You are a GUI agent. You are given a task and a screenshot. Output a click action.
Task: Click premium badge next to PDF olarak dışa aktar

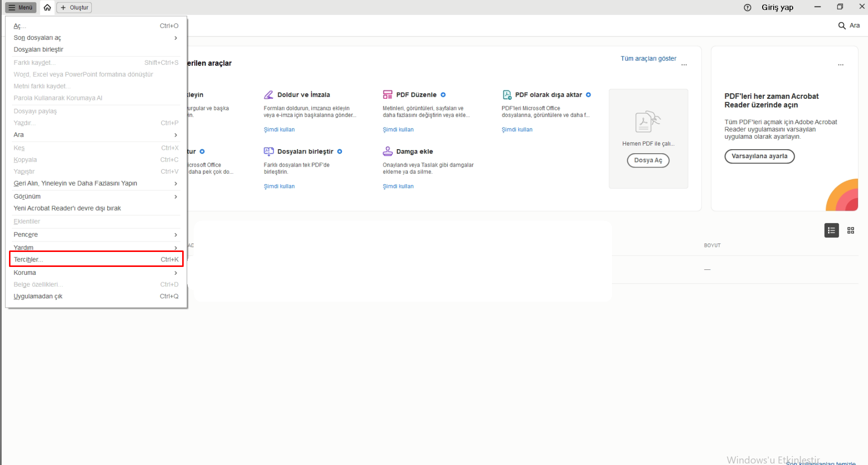tap(588, 95)
